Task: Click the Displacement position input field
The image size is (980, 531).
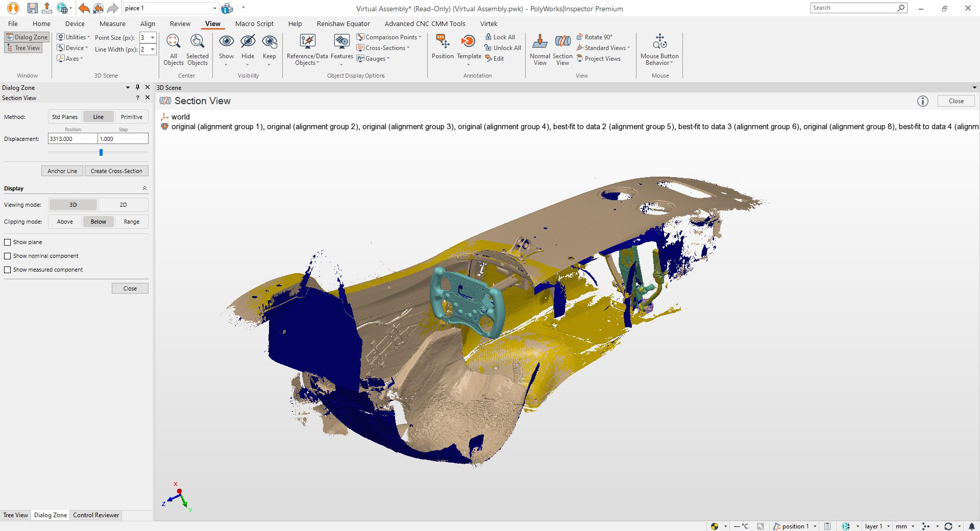Action: [x=72, y=138]
